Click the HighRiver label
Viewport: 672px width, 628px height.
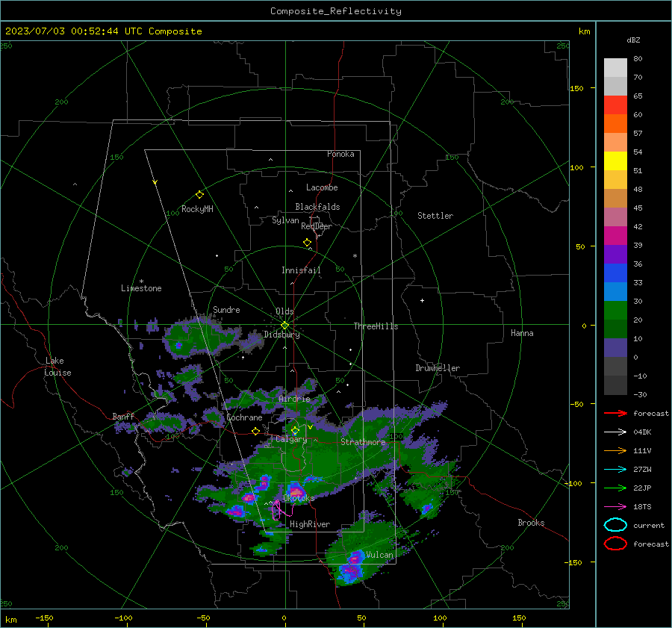click(x=310, y=524)
